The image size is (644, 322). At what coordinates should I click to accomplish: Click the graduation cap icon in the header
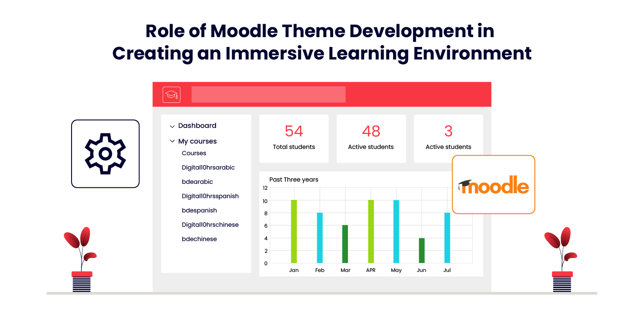point(171,94)
